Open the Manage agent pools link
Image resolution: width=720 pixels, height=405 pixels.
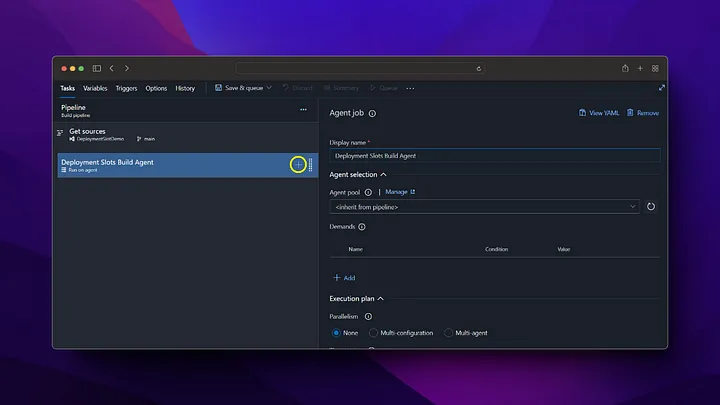pos(400,192)
